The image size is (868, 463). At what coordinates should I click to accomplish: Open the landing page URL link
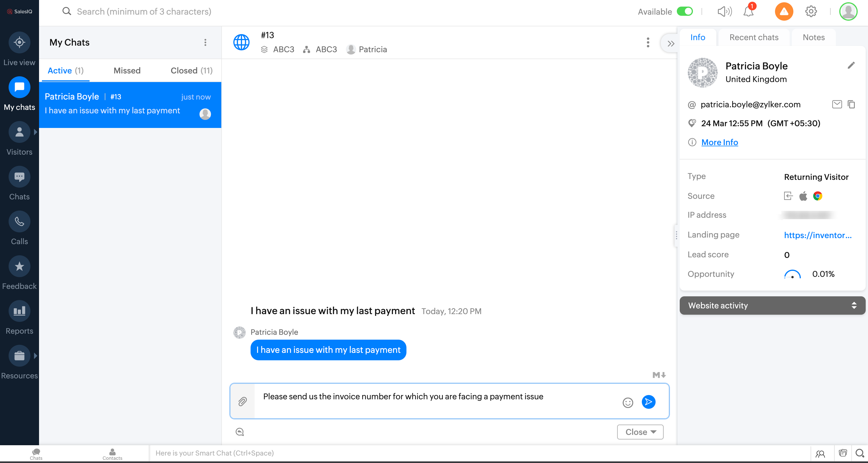817,235
